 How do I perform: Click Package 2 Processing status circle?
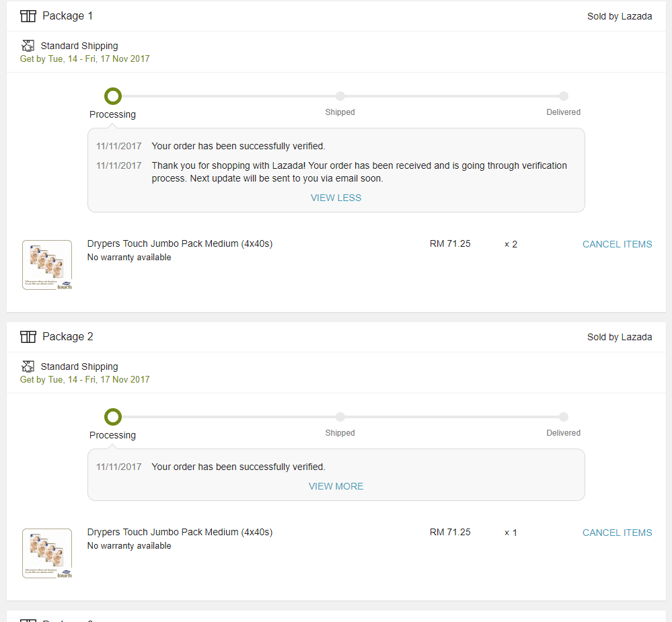click(113, 417)
